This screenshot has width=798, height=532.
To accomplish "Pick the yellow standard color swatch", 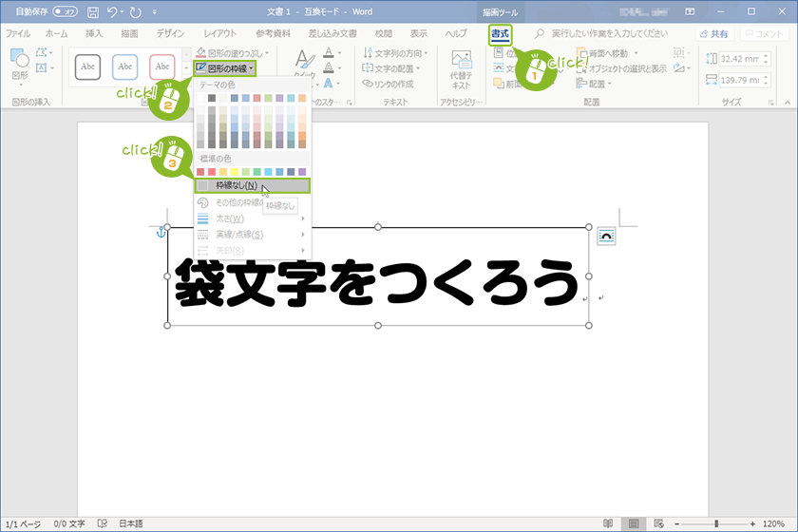I will [234, 172].
